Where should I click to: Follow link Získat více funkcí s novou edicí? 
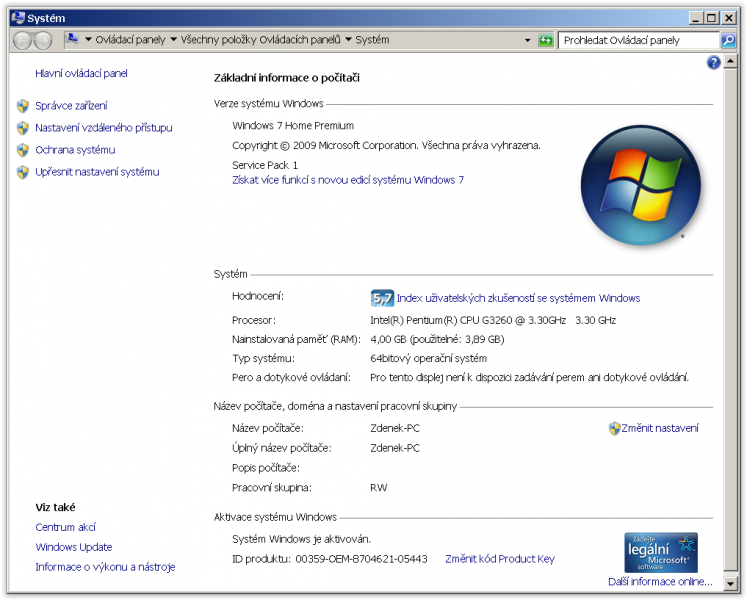click(348, 180)
